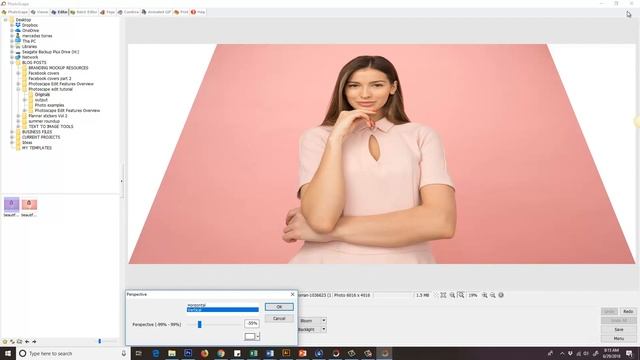640x360 pixels.
Task: Select the Photo examples folder
Action: coord(49,105)
